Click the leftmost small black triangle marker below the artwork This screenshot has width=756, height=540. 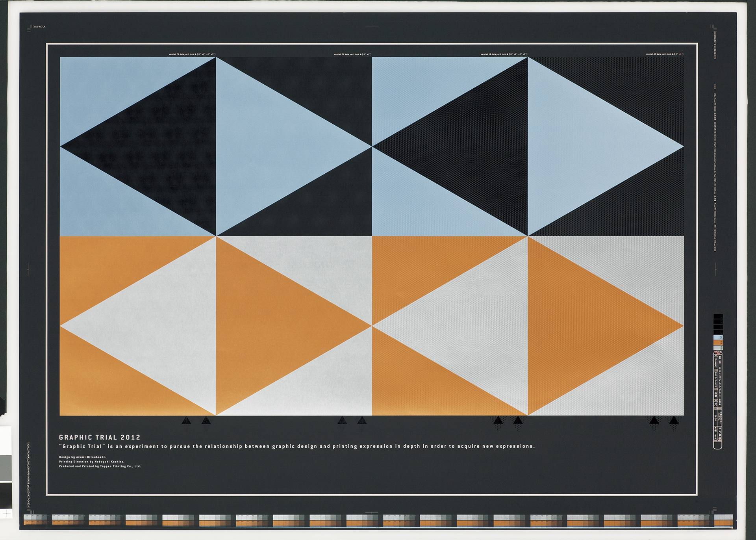click(x=187, y=421)
